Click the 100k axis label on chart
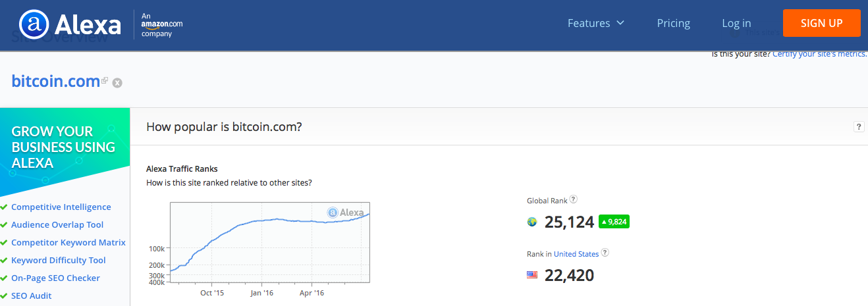This screenshot has height=306, width=868. point(157,249)
